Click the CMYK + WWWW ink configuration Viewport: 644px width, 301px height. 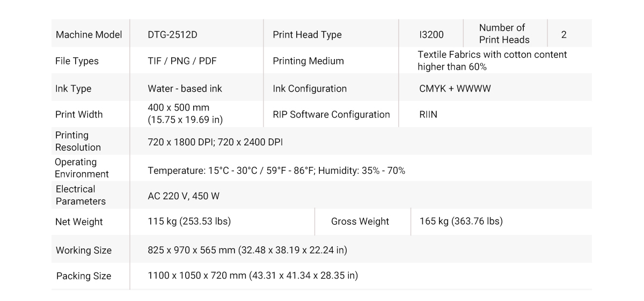455,89
